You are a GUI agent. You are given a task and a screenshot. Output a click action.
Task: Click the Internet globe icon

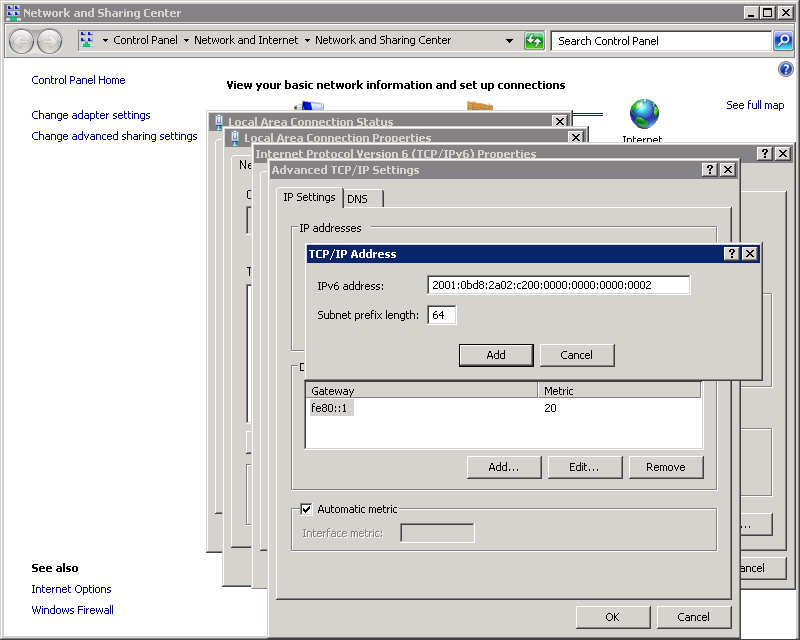pos(643,114)
